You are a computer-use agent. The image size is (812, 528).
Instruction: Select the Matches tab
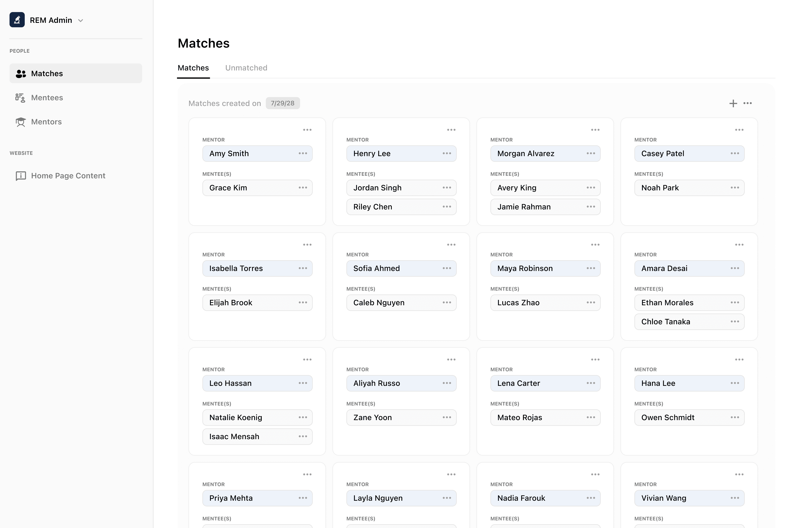click(x=193, y=68)
